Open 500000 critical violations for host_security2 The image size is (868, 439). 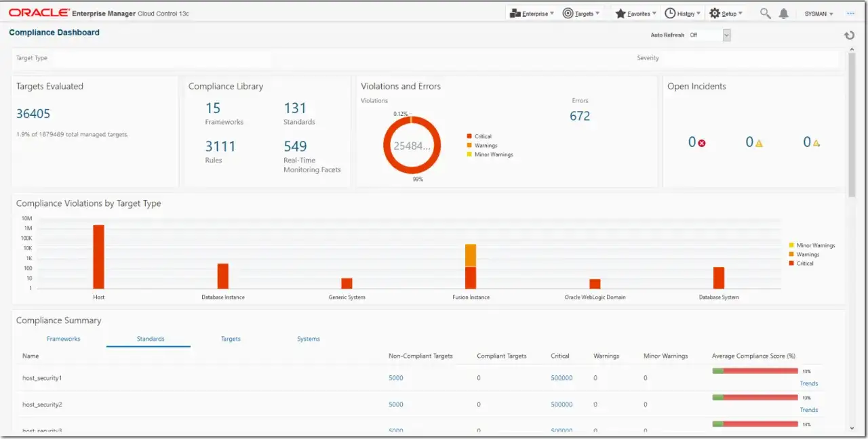click(561, 404)
